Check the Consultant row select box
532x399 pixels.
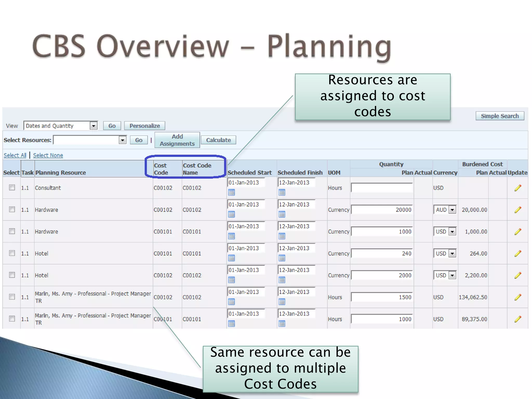(x=12, y=187)
